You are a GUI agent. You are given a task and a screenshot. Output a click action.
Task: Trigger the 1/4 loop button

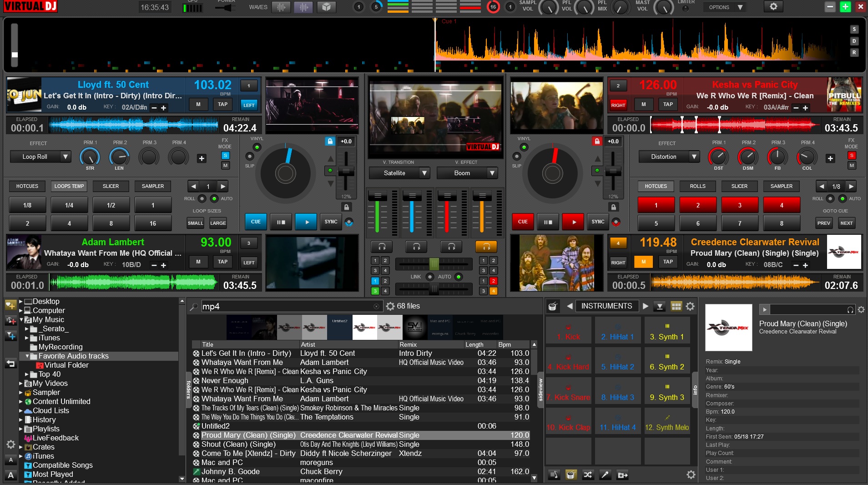point(69,205)
